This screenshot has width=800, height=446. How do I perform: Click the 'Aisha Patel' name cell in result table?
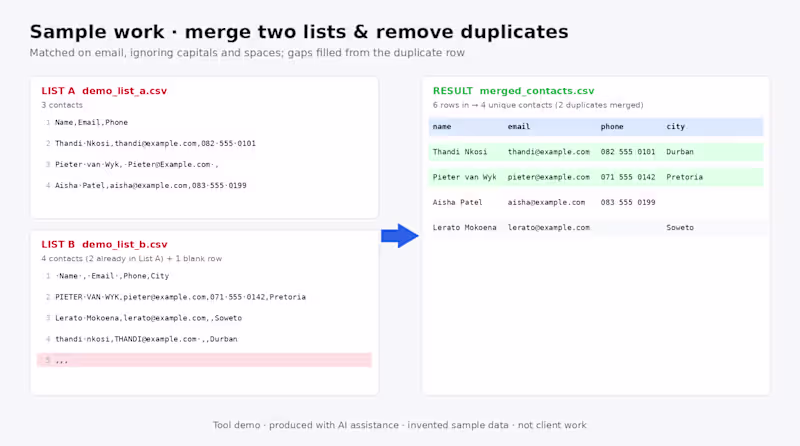click(458, 203)
